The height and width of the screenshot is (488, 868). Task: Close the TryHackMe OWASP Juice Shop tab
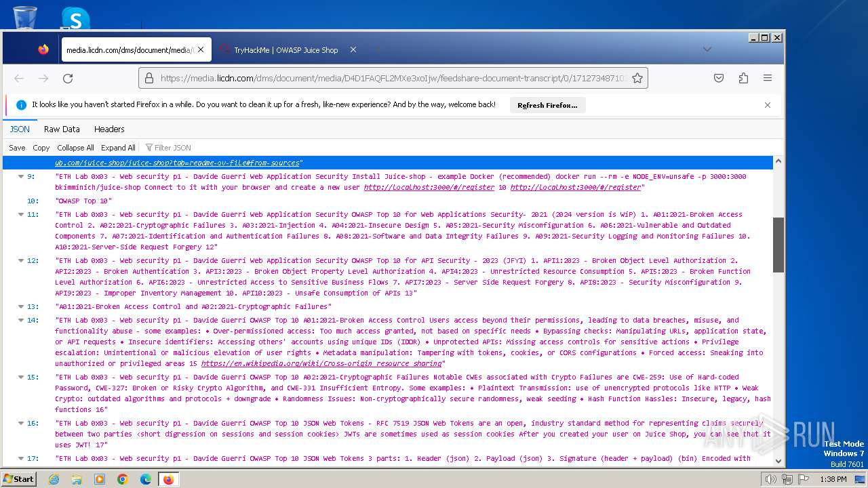(353, 49)
